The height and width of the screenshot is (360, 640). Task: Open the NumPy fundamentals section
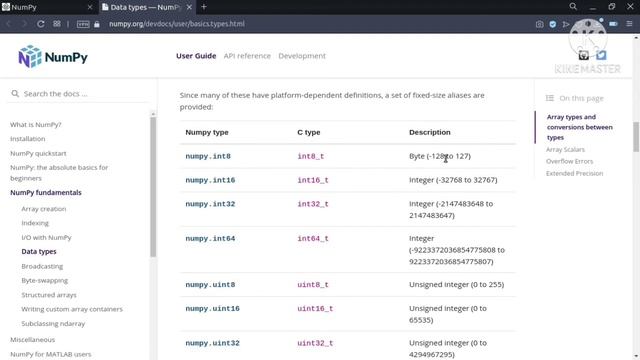click(46, 193)
